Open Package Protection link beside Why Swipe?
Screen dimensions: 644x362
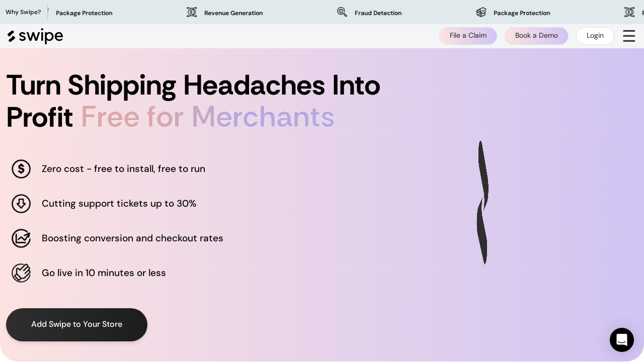point(84,13)
